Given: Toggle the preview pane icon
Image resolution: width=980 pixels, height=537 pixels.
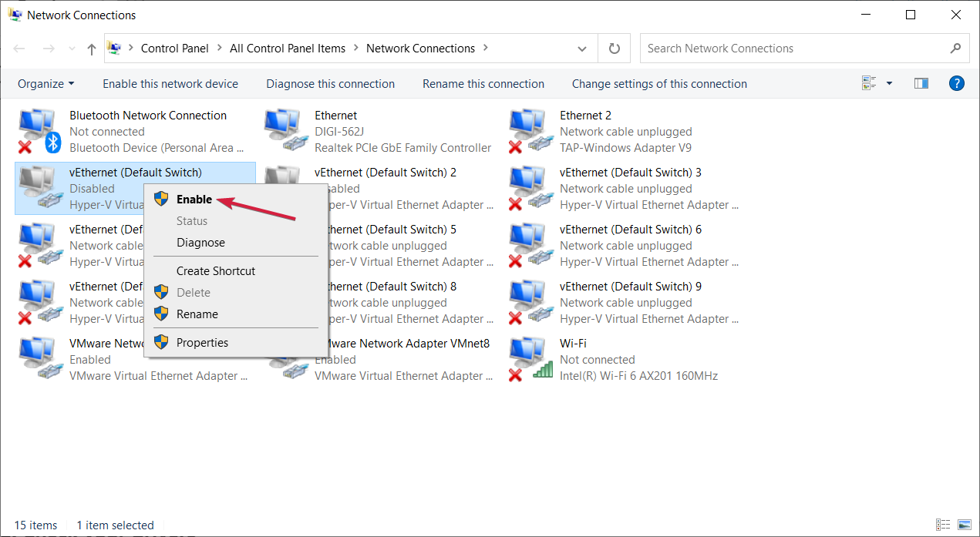Looking at the screenshot, I should 921,83.
